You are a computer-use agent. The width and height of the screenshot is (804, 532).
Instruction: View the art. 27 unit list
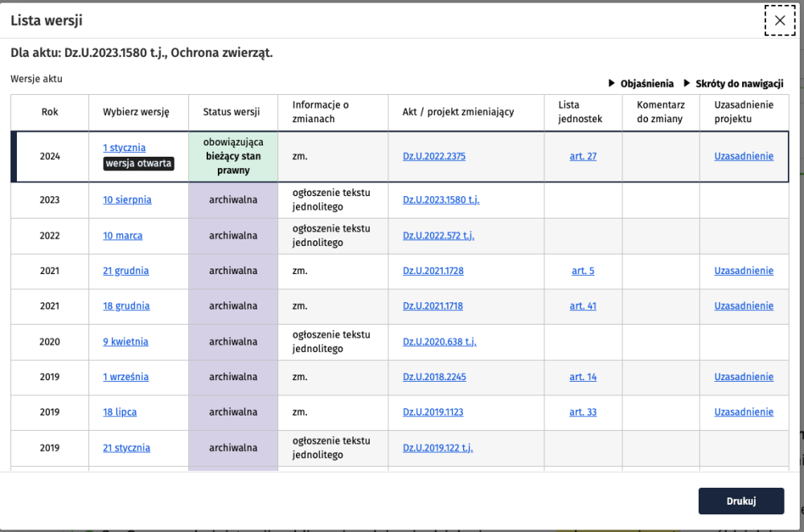(582, 157)
